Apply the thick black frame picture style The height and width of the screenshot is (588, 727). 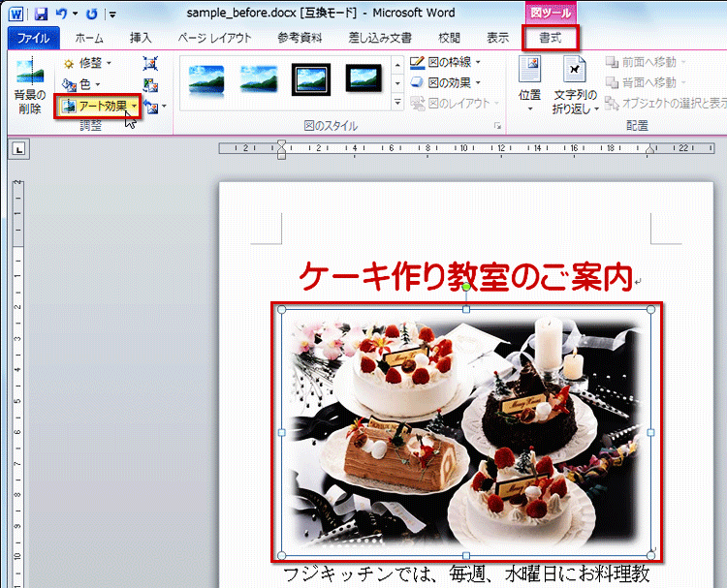click(x=363, y=78)
